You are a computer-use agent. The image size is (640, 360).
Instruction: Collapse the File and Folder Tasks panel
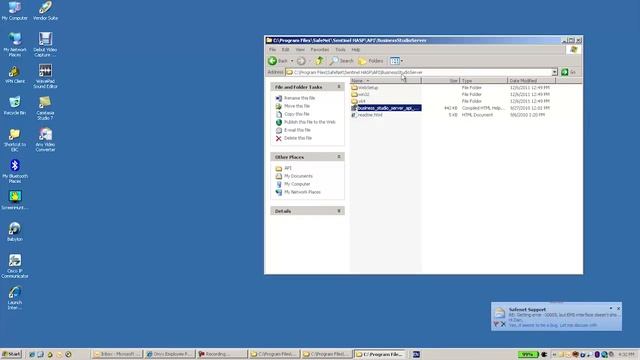pyautogui.click(x=339, y=87)
